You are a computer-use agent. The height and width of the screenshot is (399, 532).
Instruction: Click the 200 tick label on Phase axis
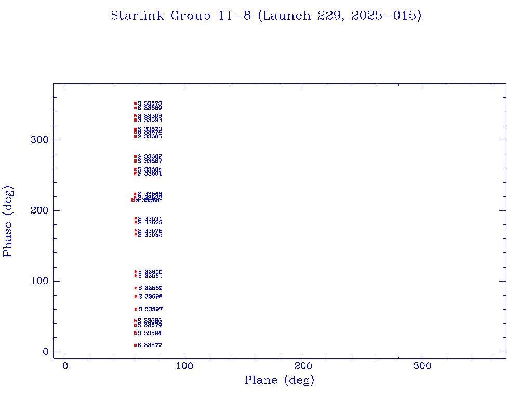38,211
